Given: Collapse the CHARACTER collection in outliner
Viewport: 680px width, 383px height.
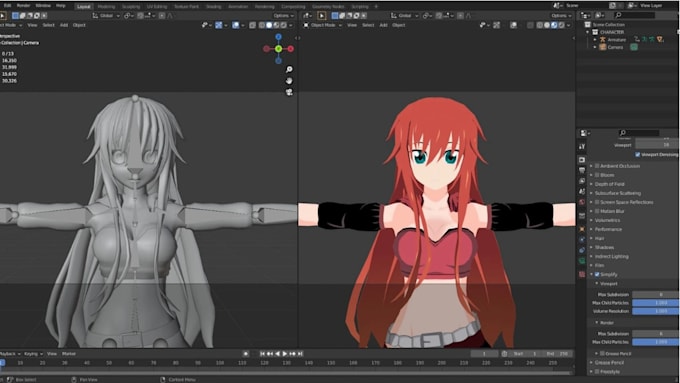Looking at the screenshot, I should pos(588,32).
